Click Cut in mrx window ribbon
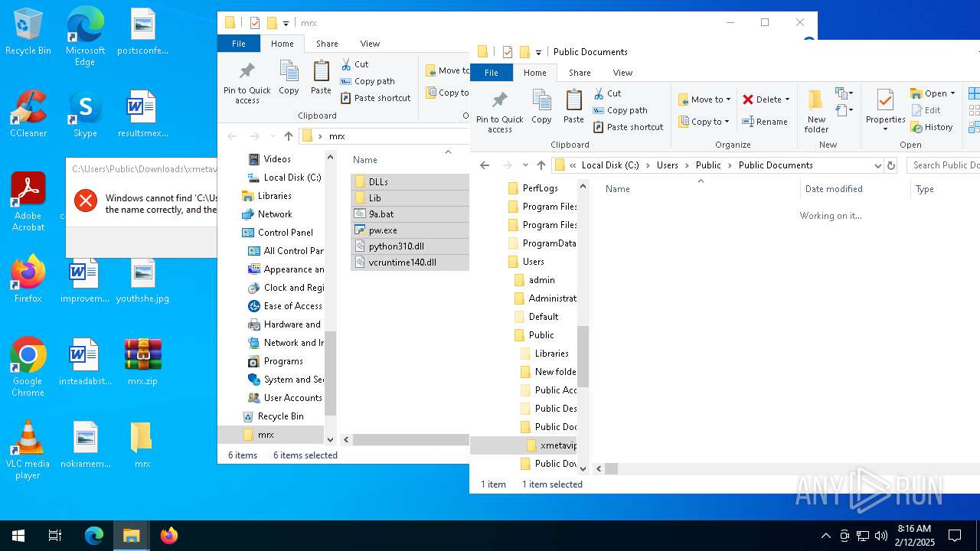The height and width of the screenshot is (551, 980). [355, 64]
